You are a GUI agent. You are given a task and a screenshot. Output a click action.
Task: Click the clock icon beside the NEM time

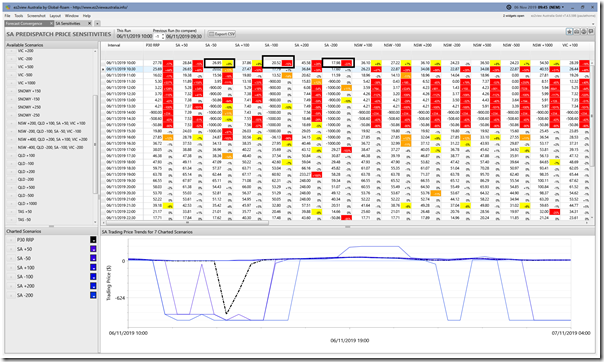pyautogui.click(x=508, y=7)
